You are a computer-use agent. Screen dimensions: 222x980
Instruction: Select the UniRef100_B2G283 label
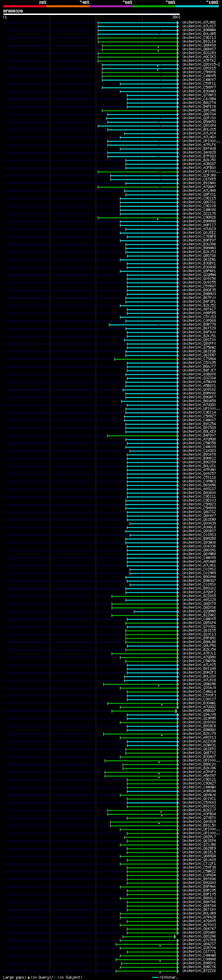pos(199,53)
